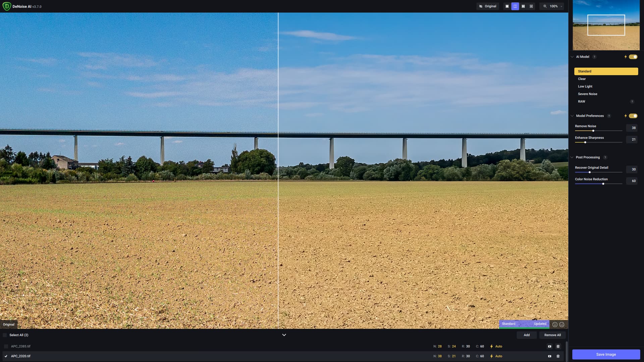
Task: Switch to single image view
Action: (507, 6)
